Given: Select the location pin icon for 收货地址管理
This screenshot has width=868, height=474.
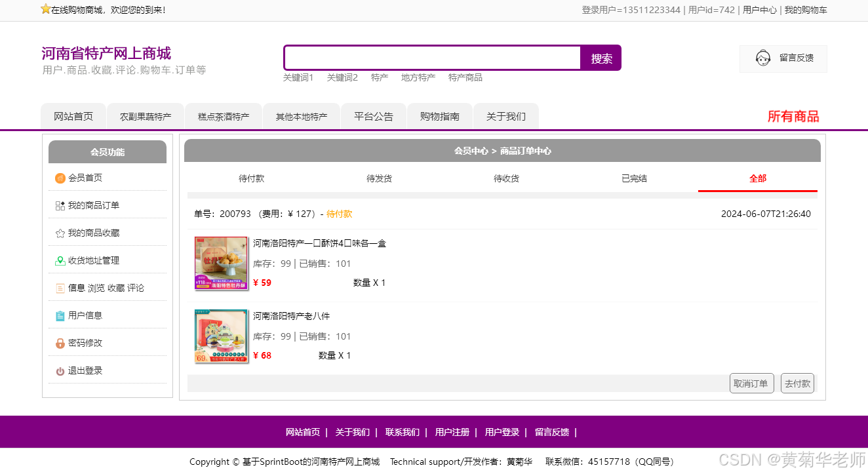Looking at the screenshot, I should click(60, 260).
